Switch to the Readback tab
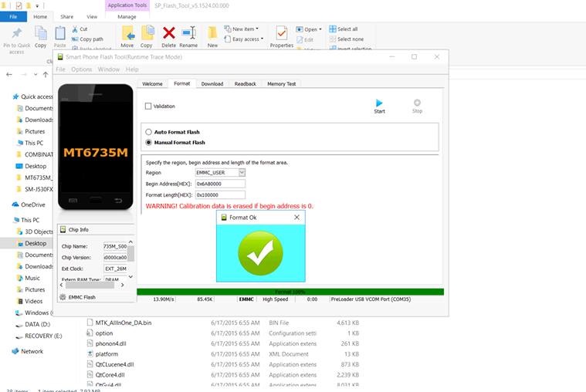Viewport: 586px width, 392px height. point(246,84)
